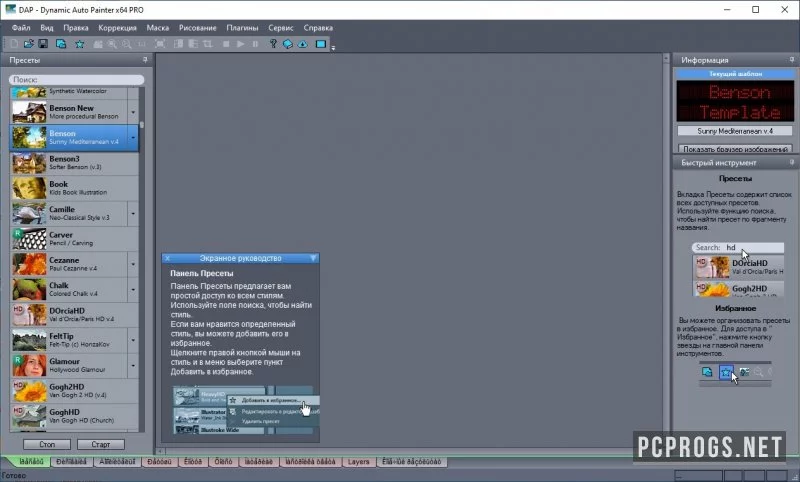The width and height of the screenshot is (800, 482).
Task: Click the zoom out magnifier icon
Action: click(127, 44)
